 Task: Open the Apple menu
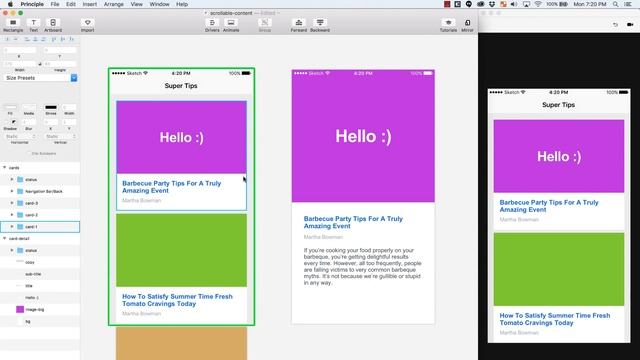click(10, 4)
